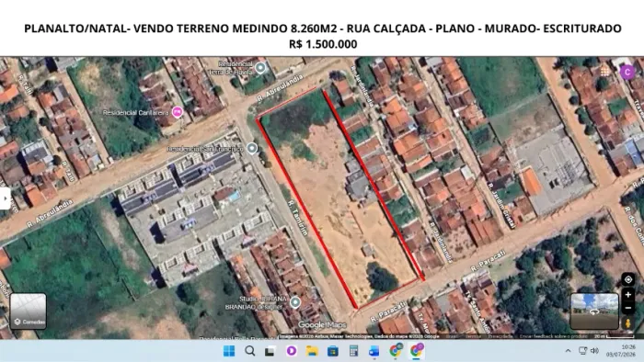Click the lower 'R. Paracati' street label
The width and height of the screenshot is (644, 362).
coord(387,311)
